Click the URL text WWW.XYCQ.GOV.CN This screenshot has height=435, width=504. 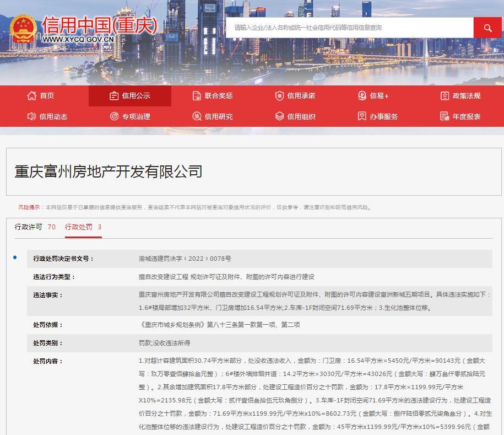point(78,39)
